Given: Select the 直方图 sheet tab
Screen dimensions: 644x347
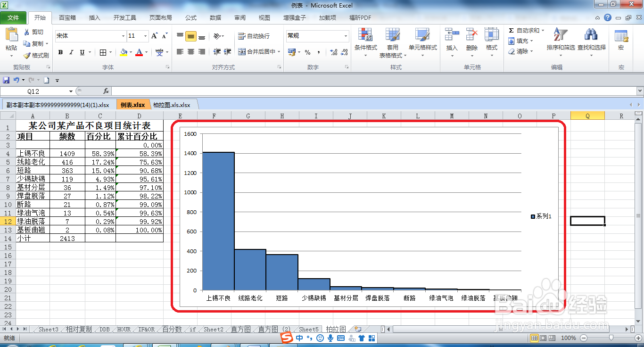Looking at the screenshot, I should 241,329.
